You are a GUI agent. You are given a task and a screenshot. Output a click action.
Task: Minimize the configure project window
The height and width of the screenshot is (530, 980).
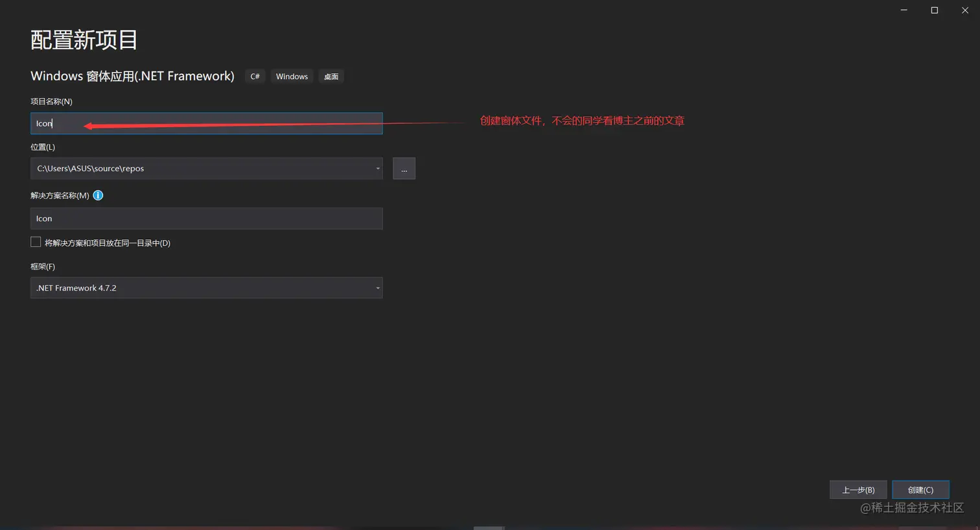[x=904, y=10]
